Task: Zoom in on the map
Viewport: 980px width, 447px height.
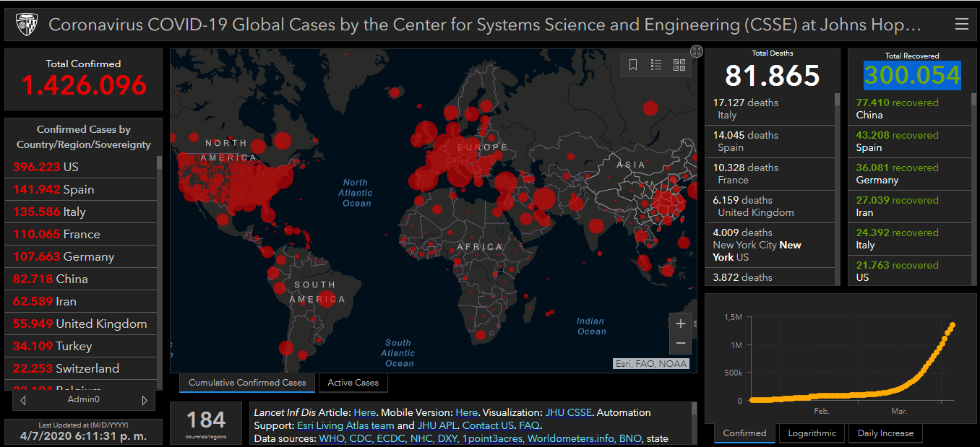Action: point(680,324)
